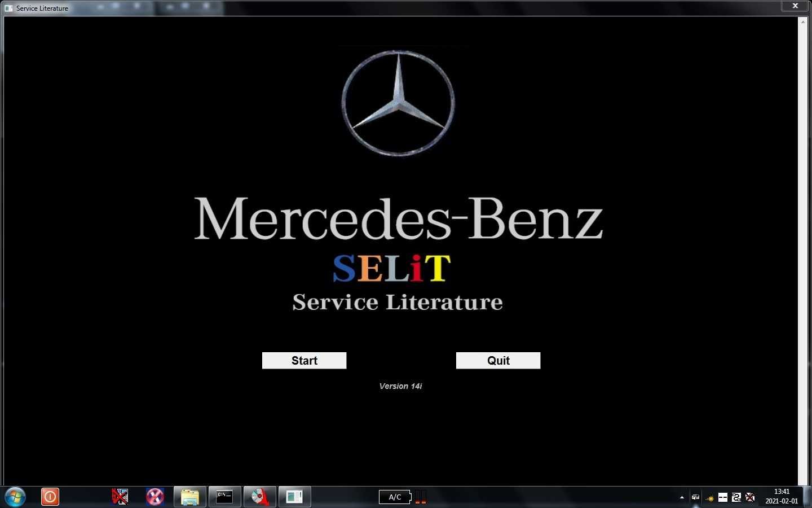
Task: Click the Quit button
Action: point(498,361)
